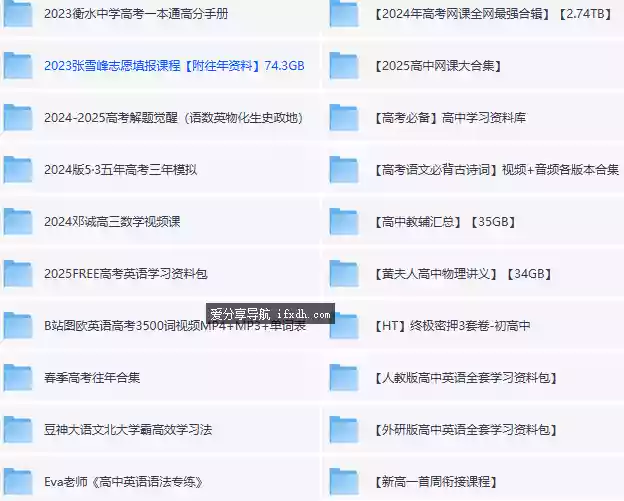Image resolution: width=624 pixels, height=501 pixels.
Task: Select file name 2024邓诚高三数学视频课
Action: point(112,221)
